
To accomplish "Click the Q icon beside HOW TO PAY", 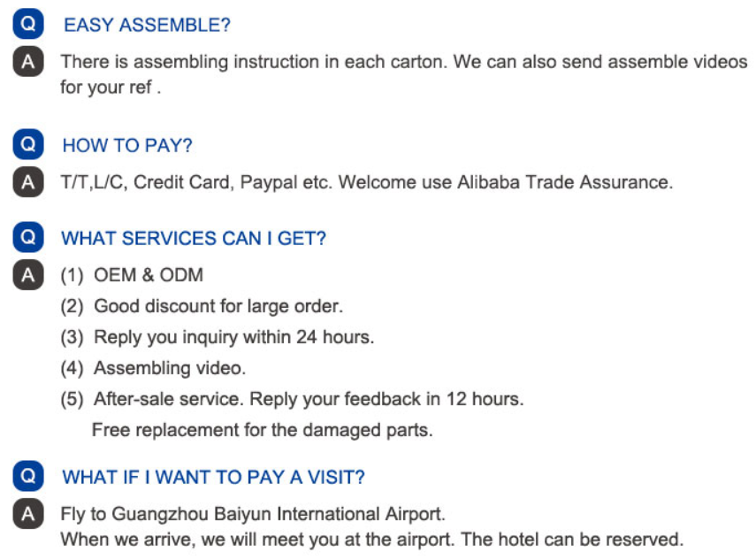I will click(x=28, y=143).
